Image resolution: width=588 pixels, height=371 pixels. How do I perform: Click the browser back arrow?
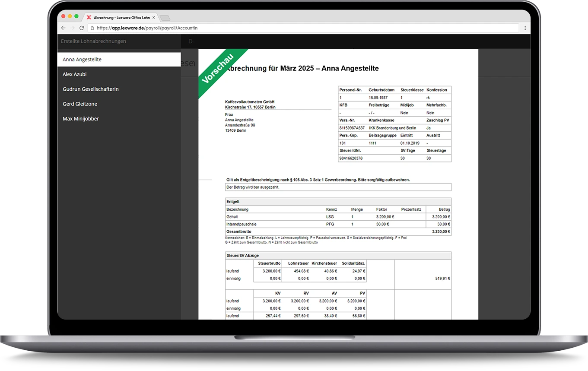(x=63, y=28)
